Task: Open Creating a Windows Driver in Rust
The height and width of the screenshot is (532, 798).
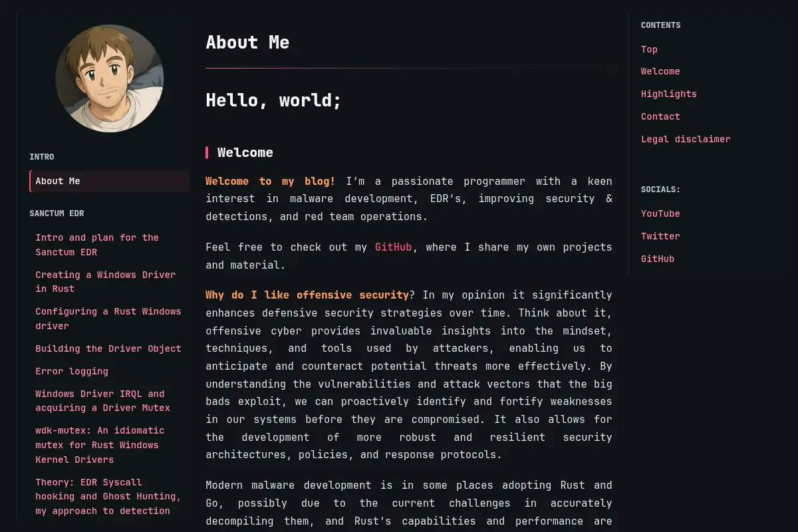Action: pyautogui.click(x=106, y=282)
